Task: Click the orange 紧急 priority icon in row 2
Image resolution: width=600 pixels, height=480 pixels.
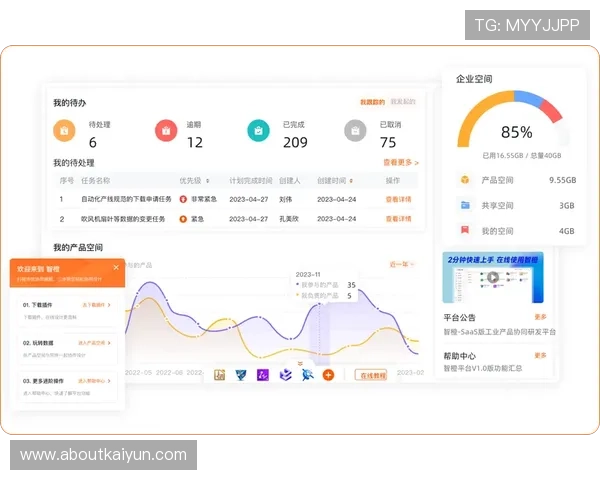Action: coord(183,219)
